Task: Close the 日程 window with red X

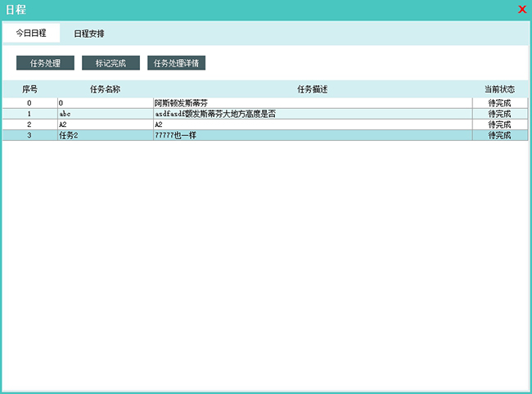Action: (x=522, y=9)
